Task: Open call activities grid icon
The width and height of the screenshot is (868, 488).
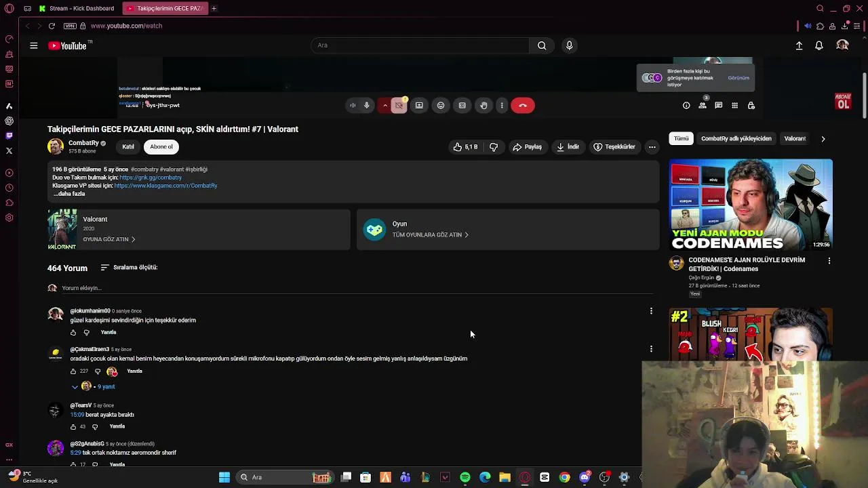Action: point(734,105)
